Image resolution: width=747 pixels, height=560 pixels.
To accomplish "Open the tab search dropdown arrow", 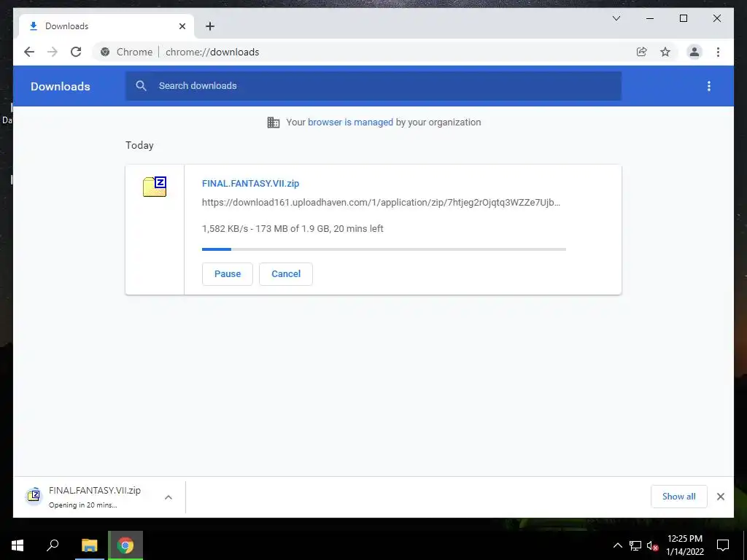I will (616, 18).
